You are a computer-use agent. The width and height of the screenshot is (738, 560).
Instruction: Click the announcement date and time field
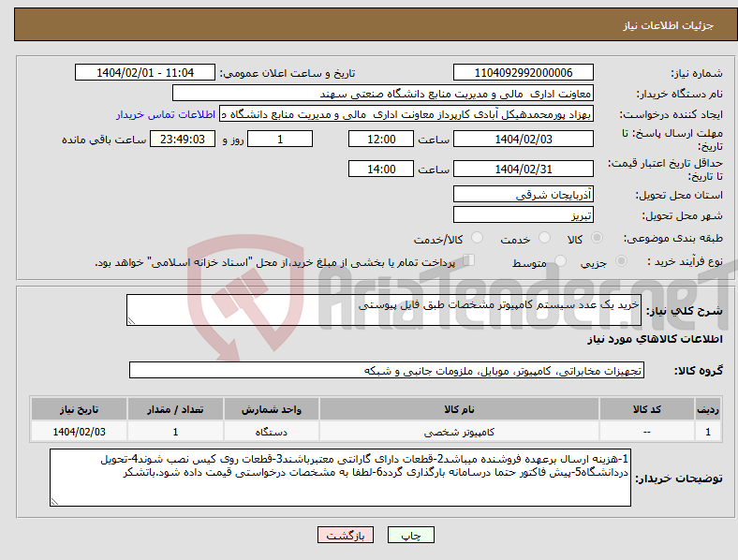(x=145, y=72)
